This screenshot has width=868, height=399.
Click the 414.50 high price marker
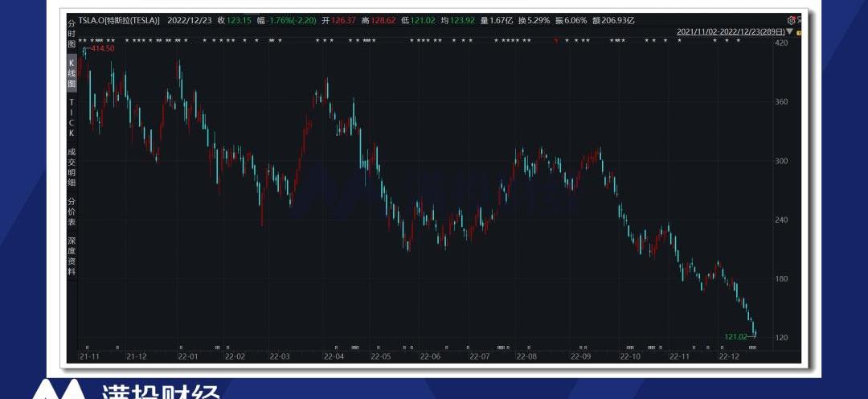click(x=102, y=49)
